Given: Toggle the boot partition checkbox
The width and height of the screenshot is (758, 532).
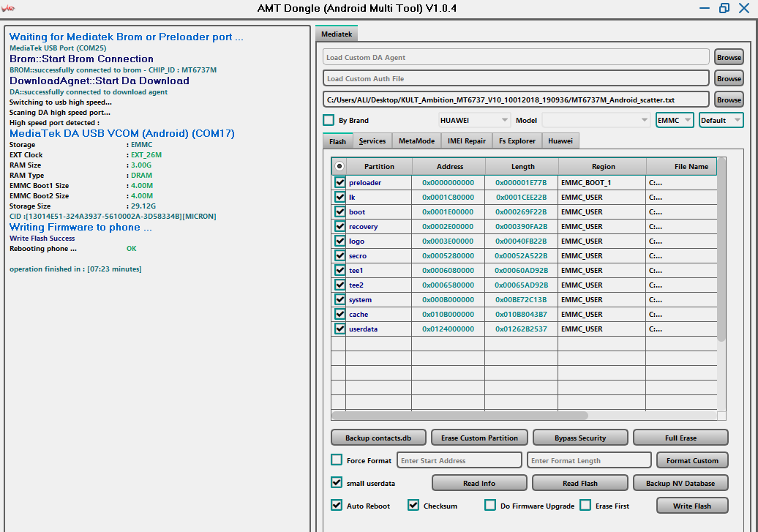Looking at the screenshot, I should (x=339, y=211).
